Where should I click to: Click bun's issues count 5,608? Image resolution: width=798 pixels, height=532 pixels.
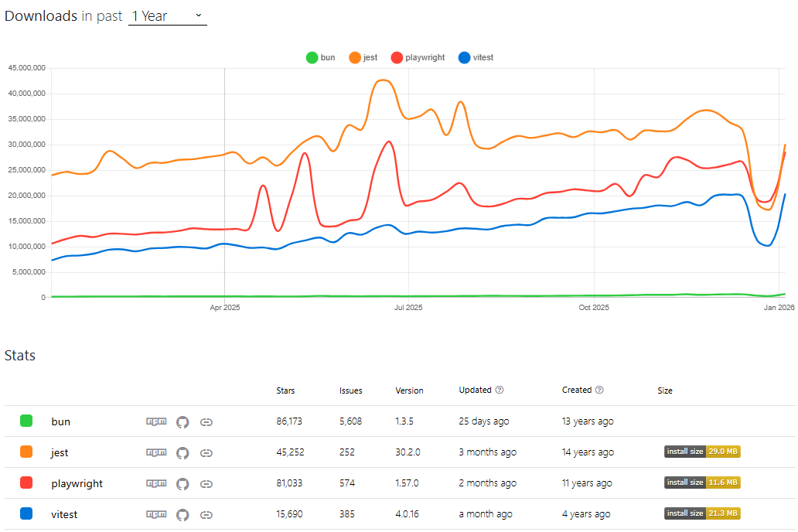coord(350,421)
